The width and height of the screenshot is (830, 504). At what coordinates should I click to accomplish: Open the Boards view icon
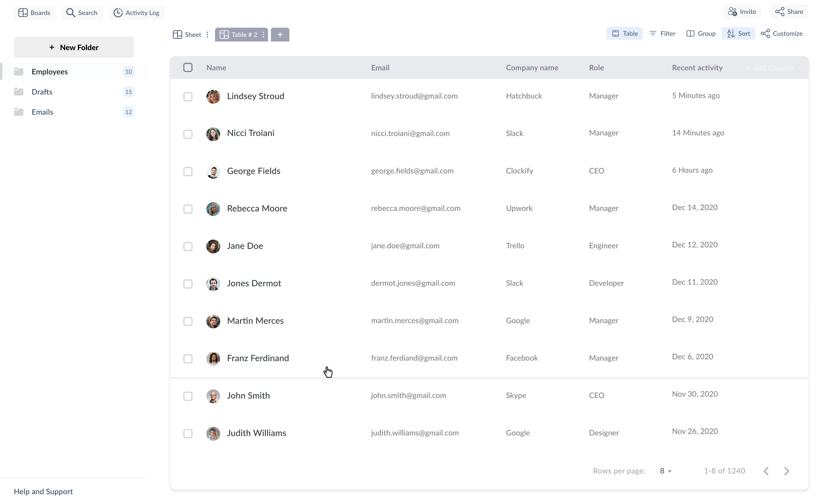point(23,13)
